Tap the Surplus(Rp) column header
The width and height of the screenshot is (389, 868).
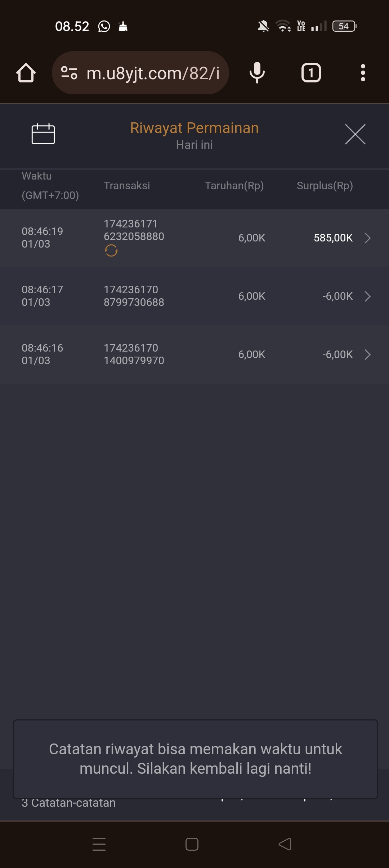point(325,186)
